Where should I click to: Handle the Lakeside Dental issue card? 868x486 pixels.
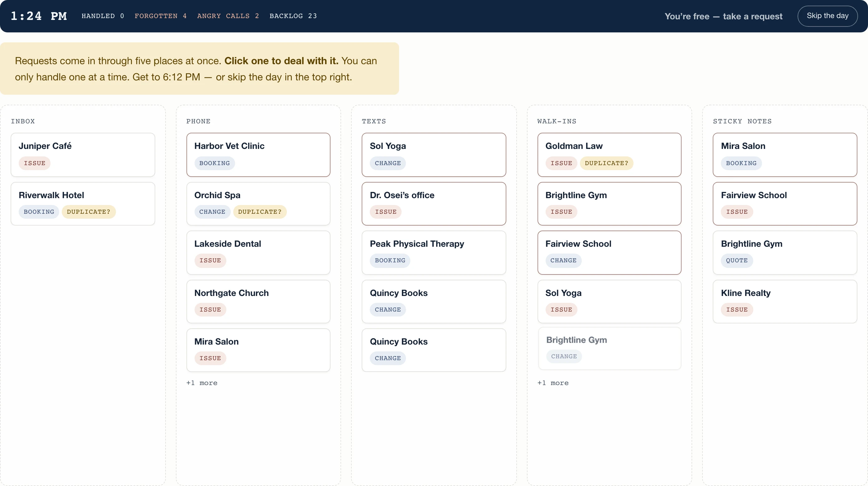[258, 252]
